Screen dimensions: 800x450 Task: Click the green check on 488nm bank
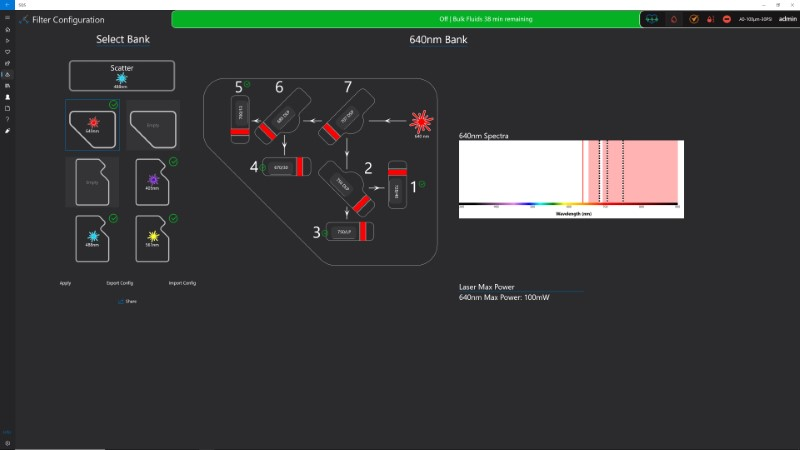[113, 218]
